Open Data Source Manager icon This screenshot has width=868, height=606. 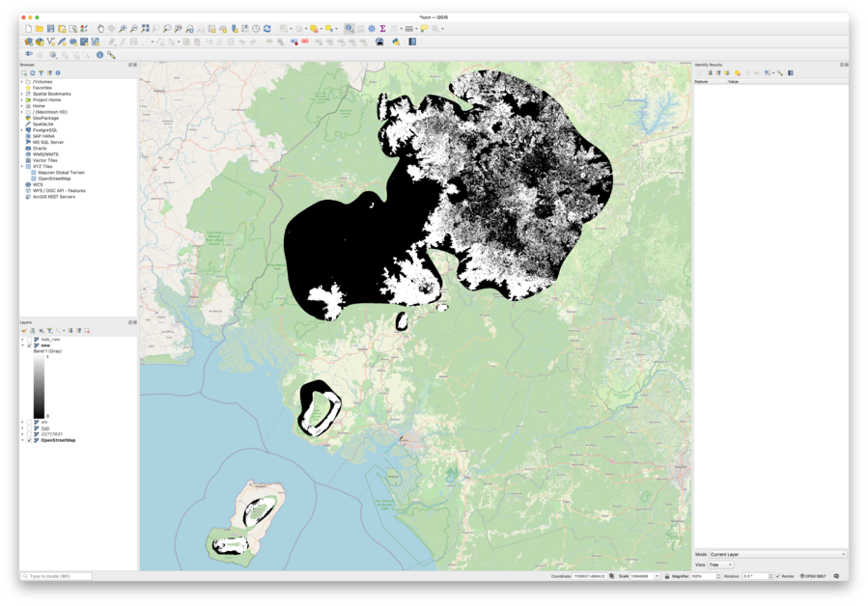point(28,41)
